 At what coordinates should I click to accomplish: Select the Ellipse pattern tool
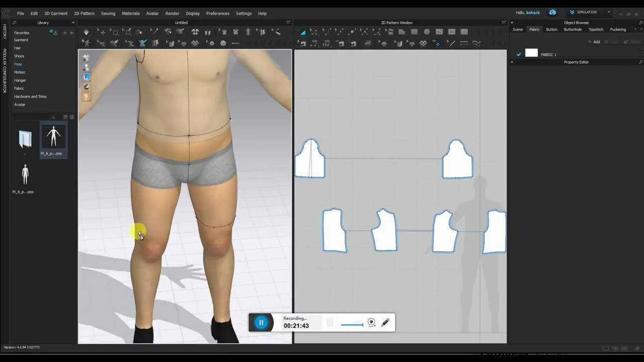[427, 32]
